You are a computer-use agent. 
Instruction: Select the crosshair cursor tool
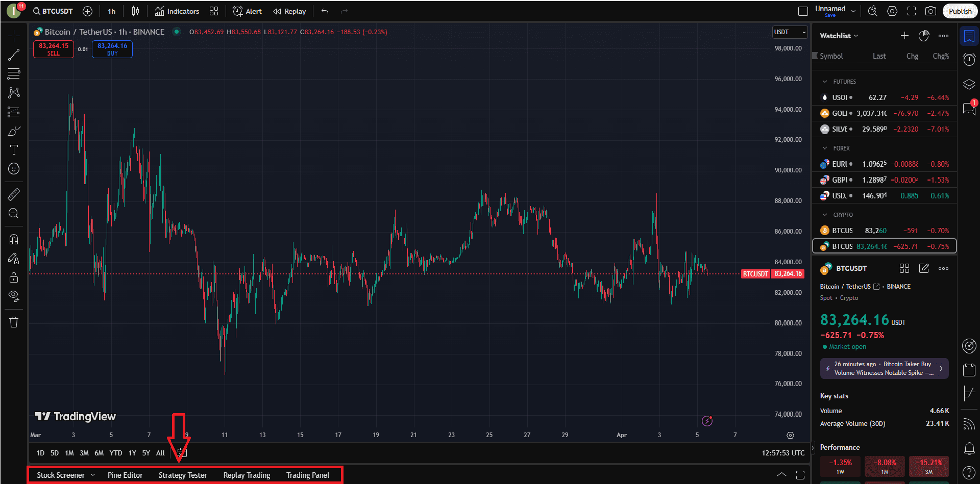pyautogui.click(x=14, y=35)
